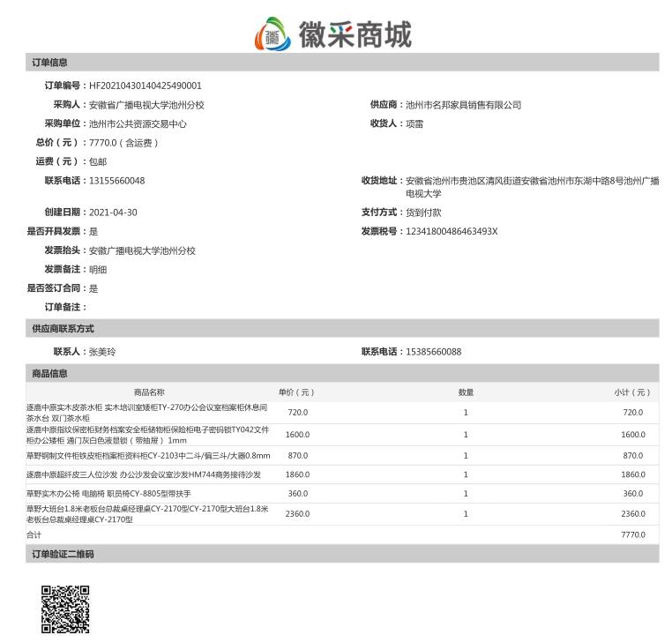
Task: Select the TY-270 solid wood tea cabinet item
Action: [146, 413]
